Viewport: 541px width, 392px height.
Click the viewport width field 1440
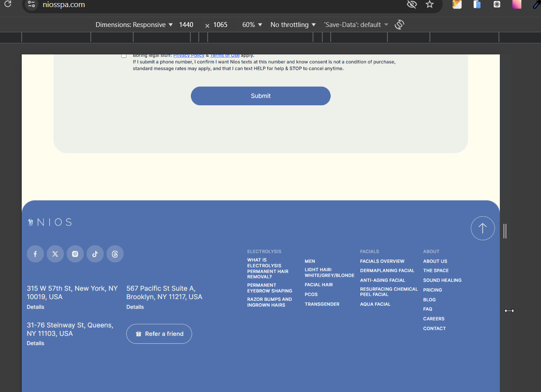[x=186, y=25]
